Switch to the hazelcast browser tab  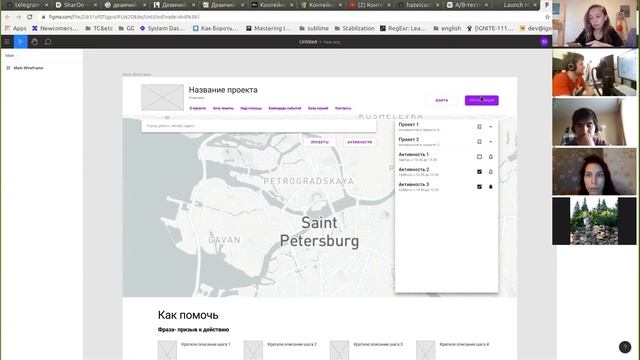point(417,5)
